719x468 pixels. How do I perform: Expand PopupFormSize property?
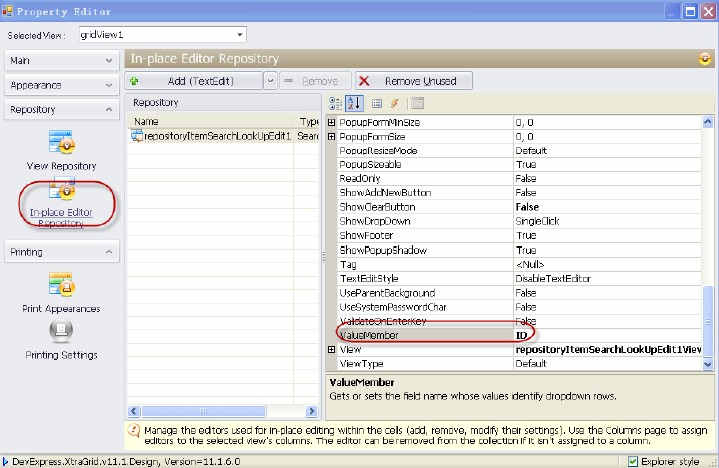pos(332,137)
